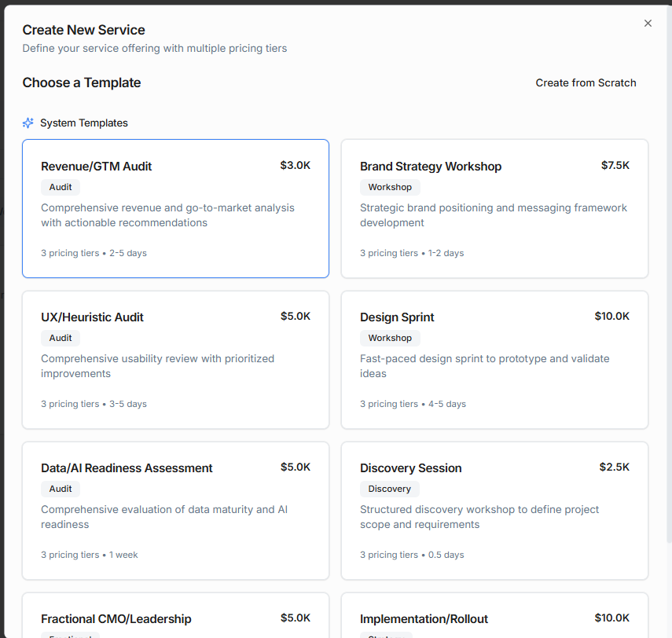Image resolution: width=672 pixels, height=638 pixels.
Task: Click Create from Scratch
Action: [586, 82]
